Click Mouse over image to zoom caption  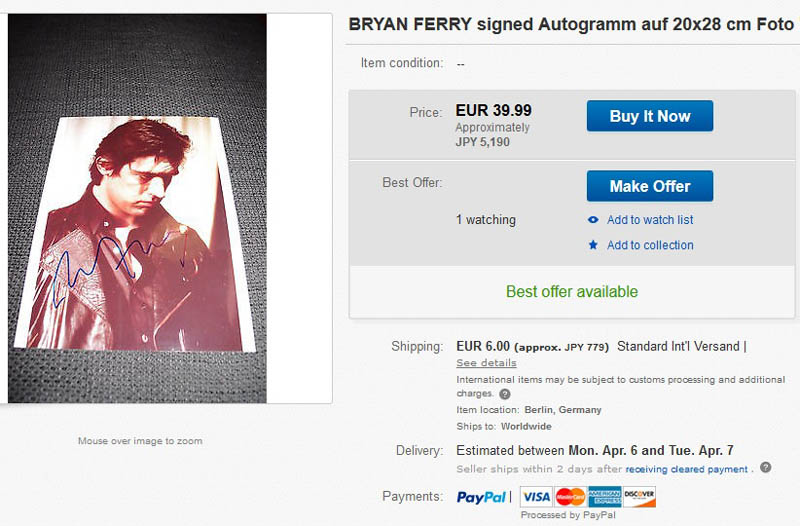140,441
